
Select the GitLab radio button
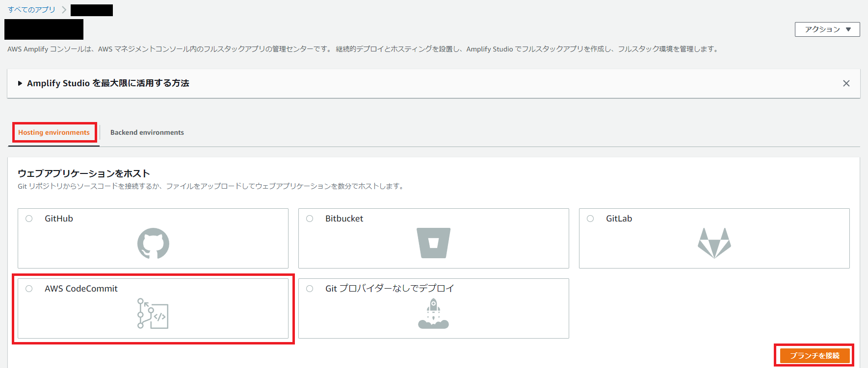click(590, 219)
